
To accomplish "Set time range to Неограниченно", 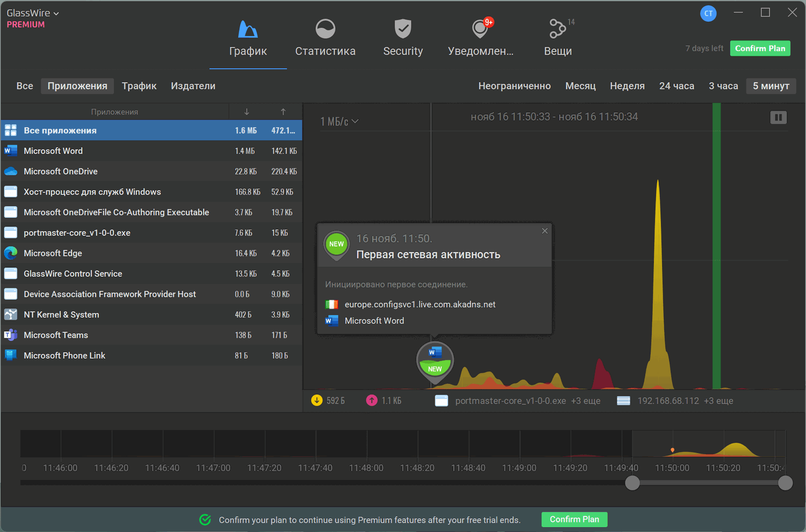I will click(x=514, y=86).
